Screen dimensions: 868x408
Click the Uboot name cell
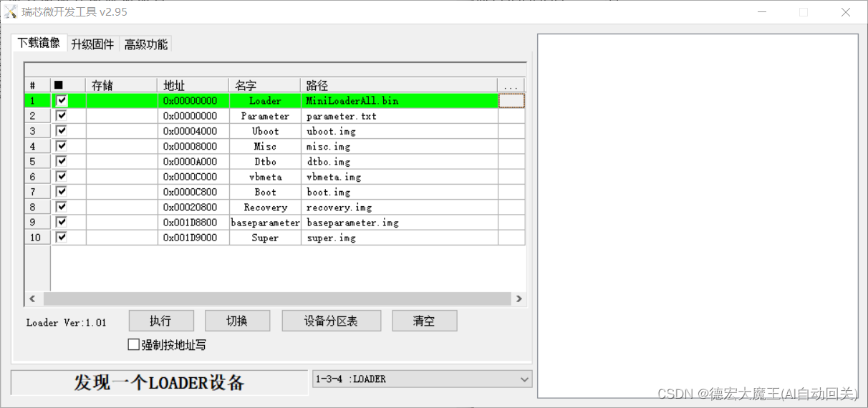265,131
